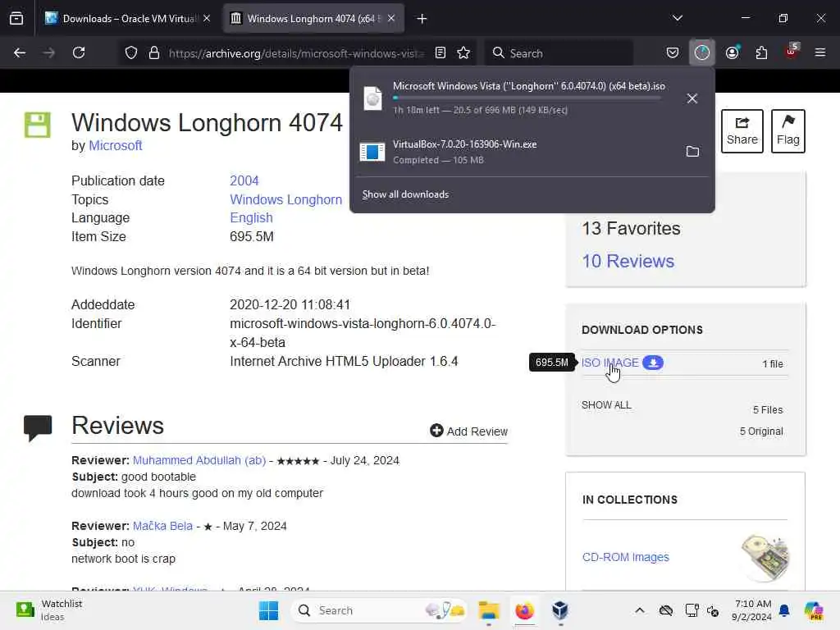Open the CD-ROM Images collection thumbnail
Viewport: 840px width, 630px height.
tap(765, 557)
